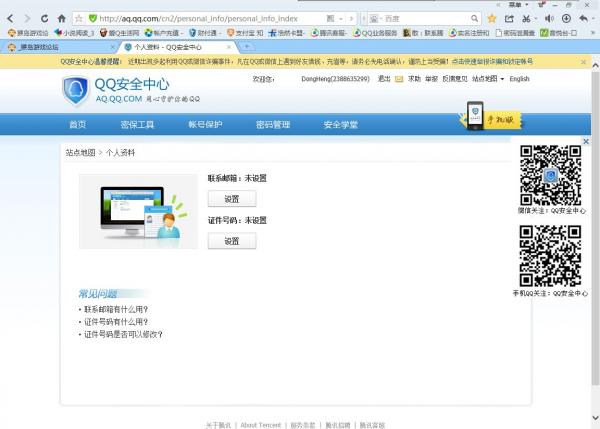Screen dimensions: 600x429
Task: Click the undo arrow toolbar icon
Action: 584,18
